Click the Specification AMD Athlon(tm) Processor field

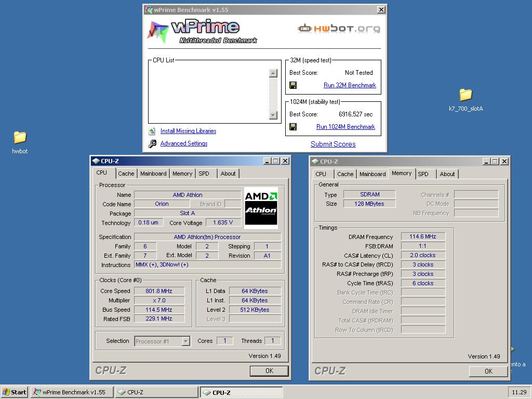click(x=208, y=237)
